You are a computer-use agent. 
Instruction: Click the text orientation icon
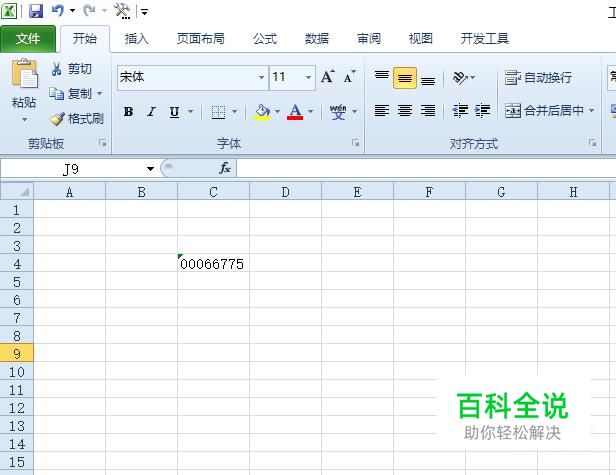pyautogui.click(x=460, y=77)
